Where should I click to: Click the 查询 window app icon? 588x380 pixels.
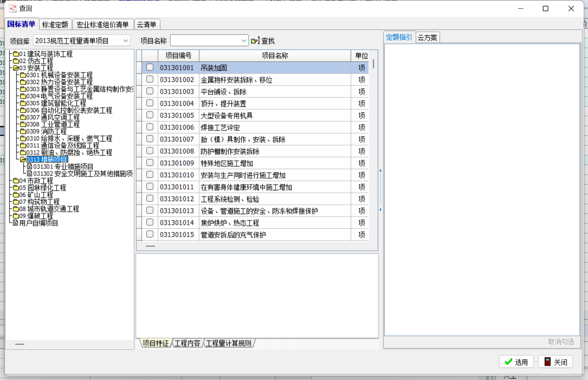pos(13,8)
